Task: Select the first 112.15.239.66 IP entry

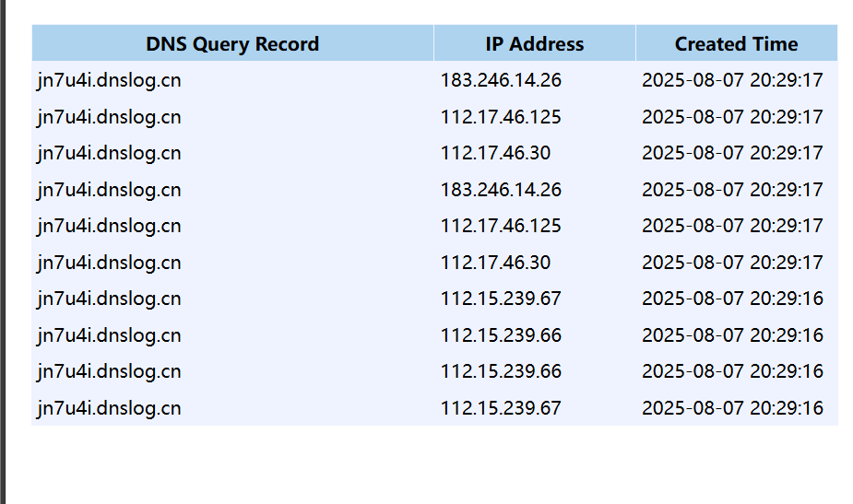Action: [501, 335]
